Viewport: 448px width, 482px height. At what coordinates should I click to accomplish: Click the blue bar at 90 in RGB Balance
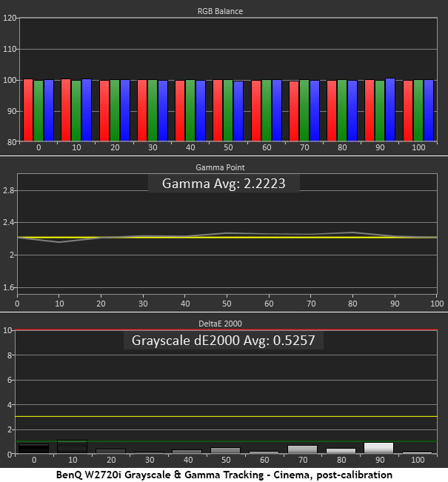point(390,110)
